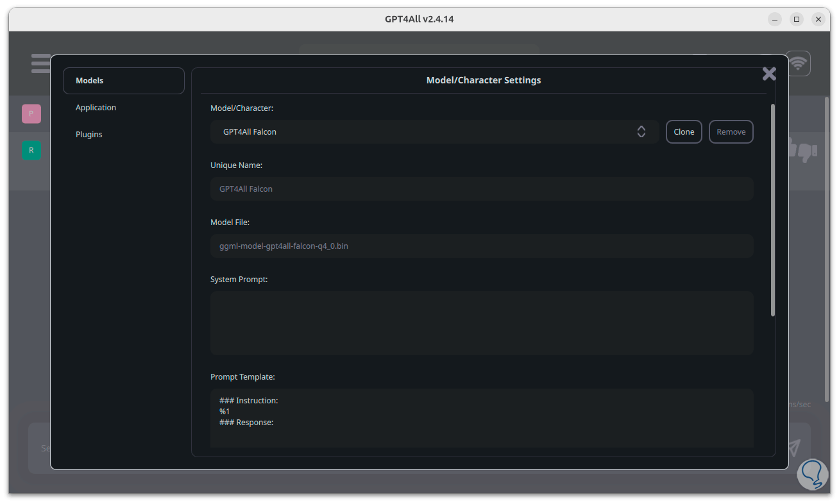Click the "Prompt Template:" label

click(x=242, y=377)
